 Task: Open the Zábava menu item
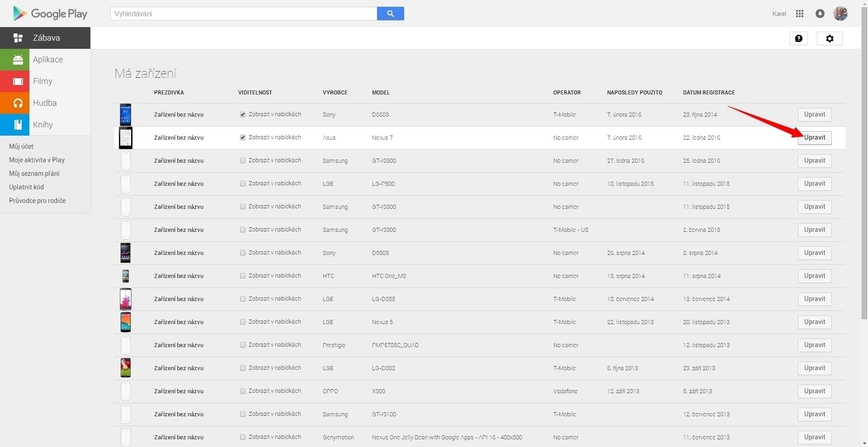45,38
